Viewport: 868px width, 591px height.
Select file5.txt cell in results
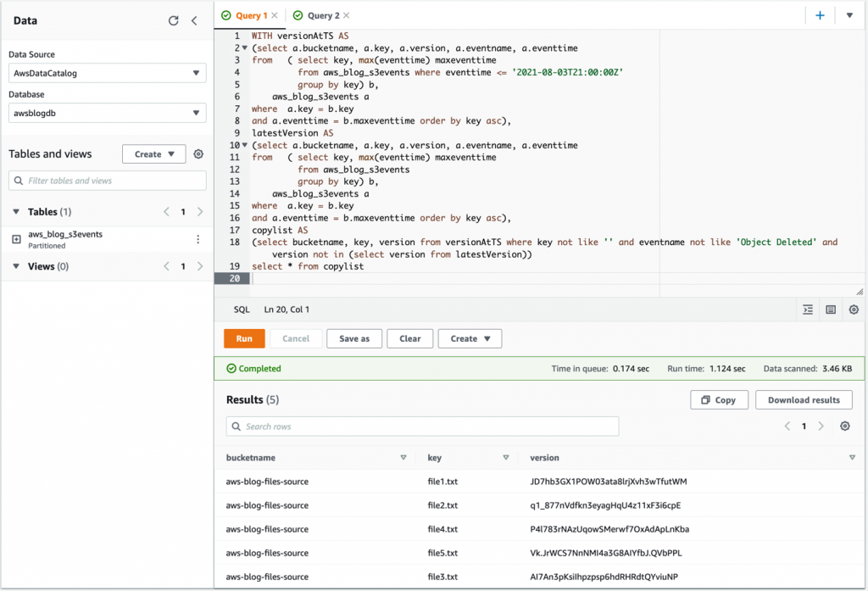(x=442, y=554)
